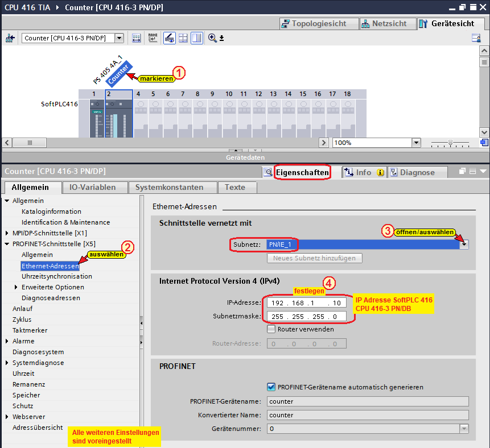Screen dimensions: 490x448
Task: Click the show address labels toolbar icon
Action: [136, 38]
